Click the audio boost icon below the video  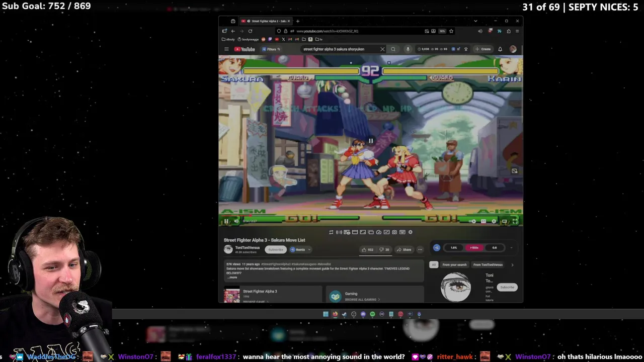(x=339, y=232)
